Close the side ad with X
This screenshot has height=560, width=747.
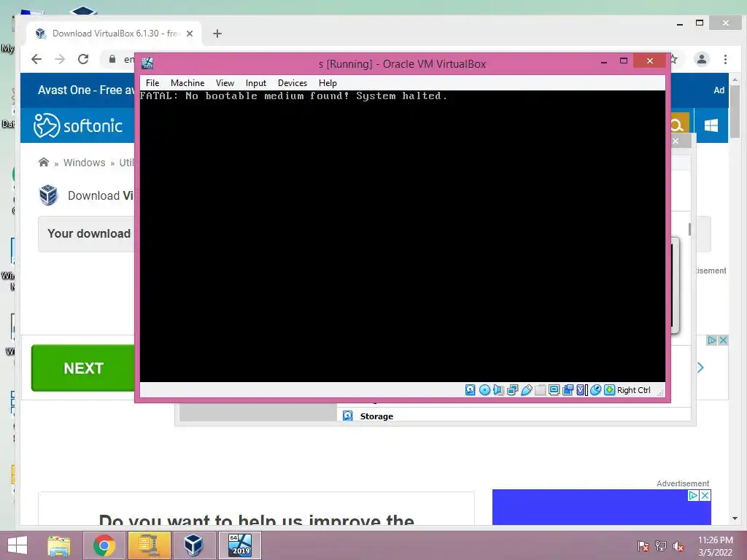tap(723, 340)
